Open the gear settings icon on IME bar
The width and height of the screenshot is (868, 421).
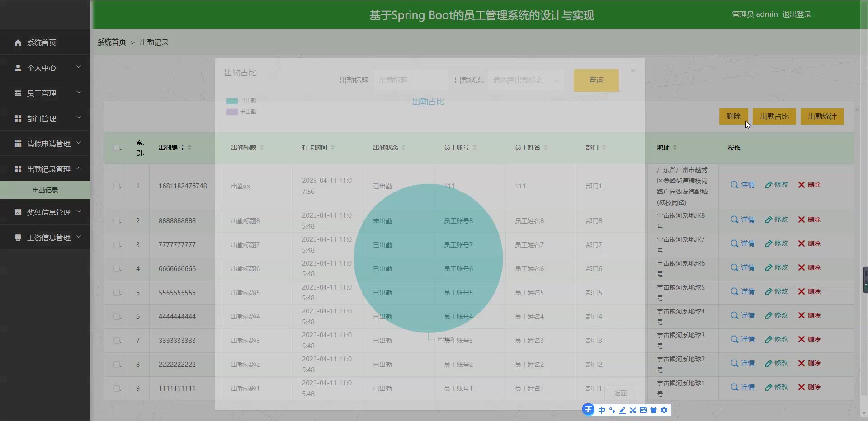coord(664,410)
